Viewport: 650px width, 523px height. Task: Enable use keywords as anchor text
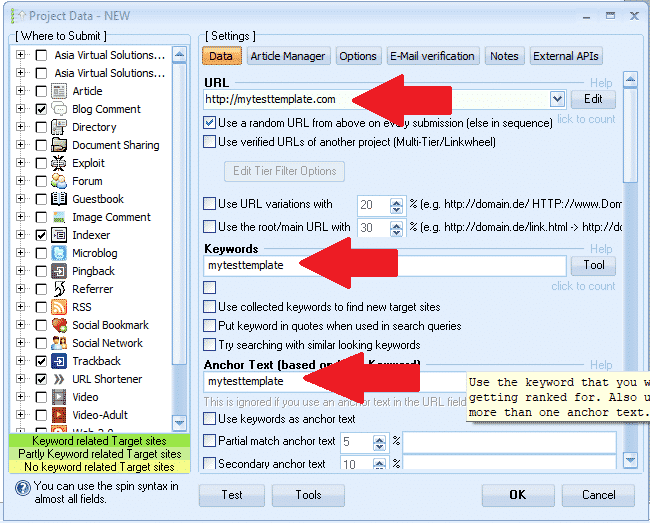point(210,419)
